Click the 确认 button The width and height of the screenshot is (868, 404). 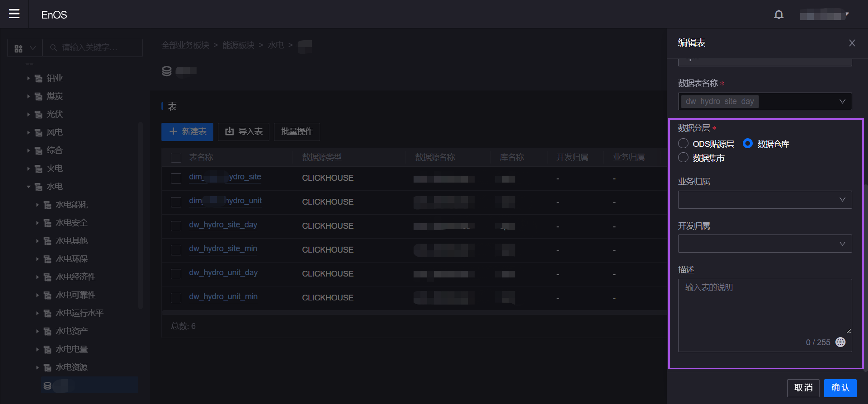[x=840, y=388]
